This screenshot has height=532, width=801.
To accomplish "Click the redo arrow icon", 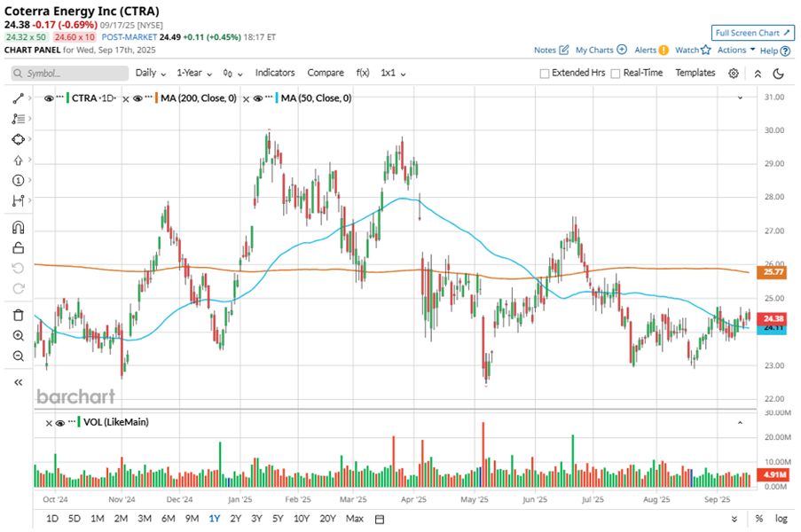I will tap(19, 288).
